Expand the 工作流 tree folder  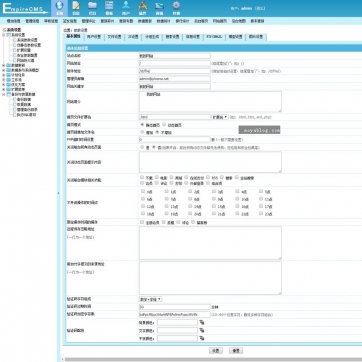click(x=4, y=80)
